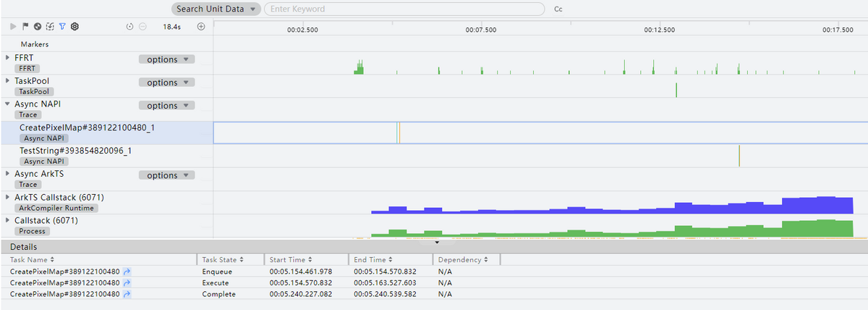Expand the TaskPool track

coord(8,80)
